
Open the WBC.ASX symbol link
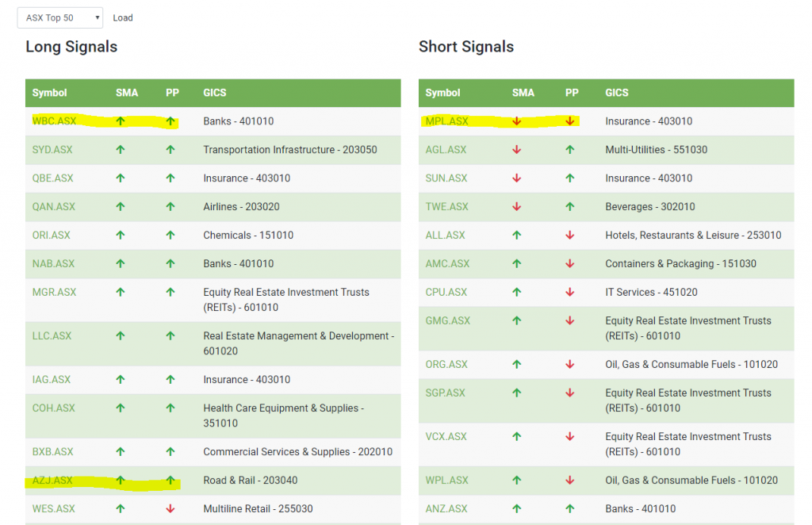(x=54, y=121)
